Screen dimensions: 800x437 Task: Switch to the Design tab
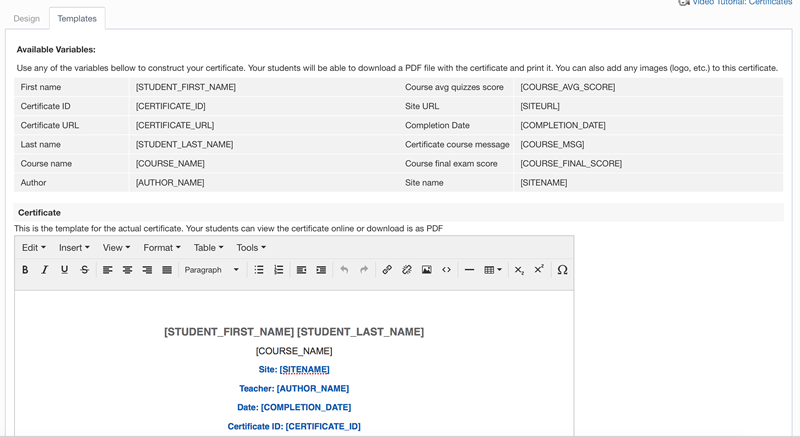coord(27,18)
